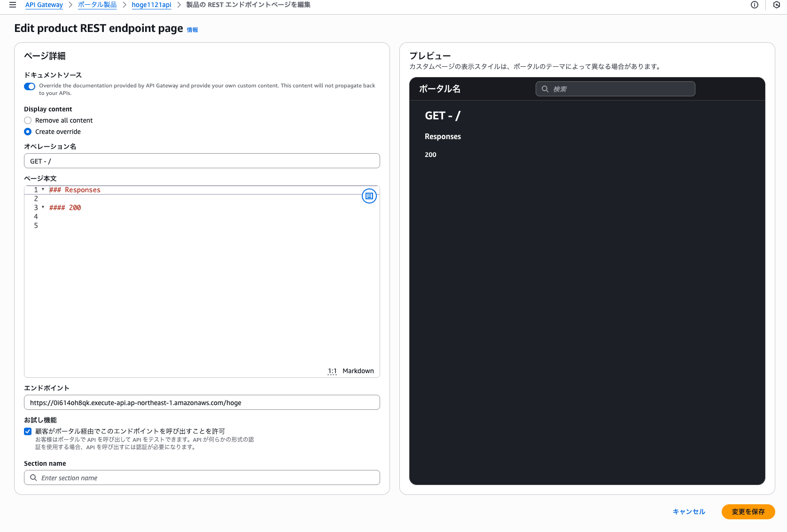Navigate to ポータル製品 breadcrumb
Viewport: 787px width, 532px height.
click(97, 5)
